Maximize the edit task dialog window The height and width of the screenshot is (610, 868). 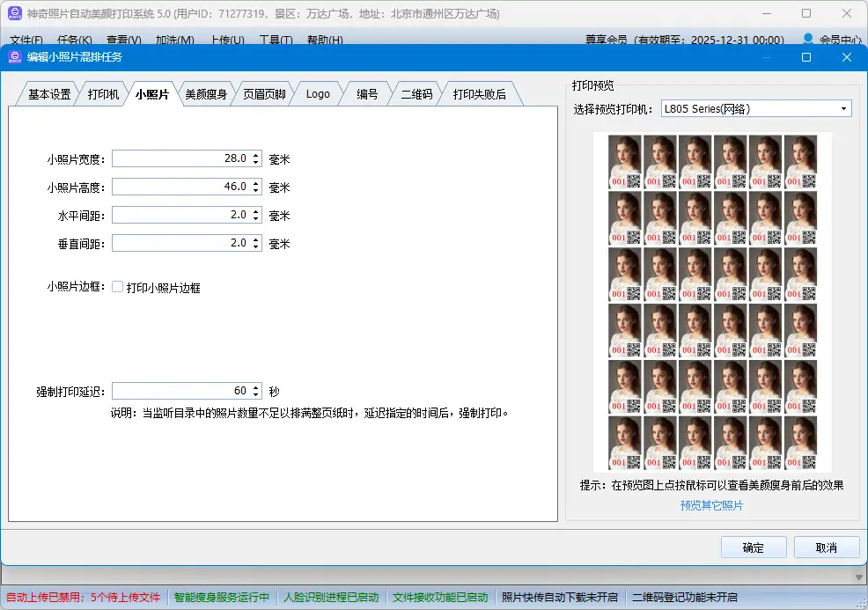coord(805,57)
